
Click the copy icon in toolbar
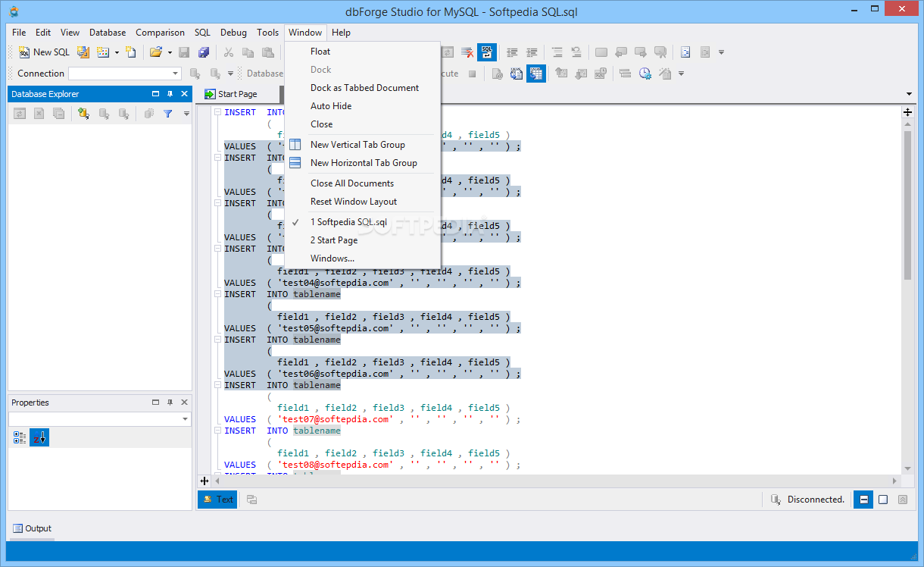[x=248, y=52]
